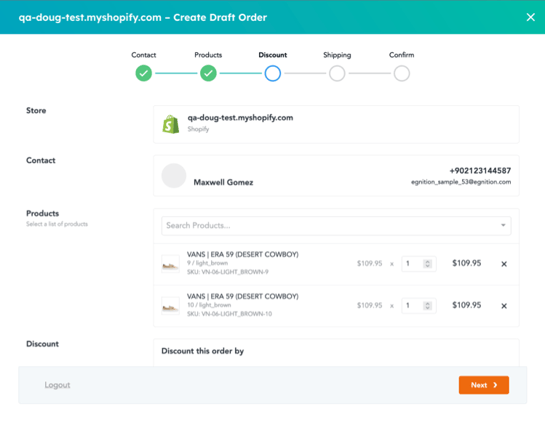Click the Logout link
Screen dimensions: 545x422
(57, 385)
